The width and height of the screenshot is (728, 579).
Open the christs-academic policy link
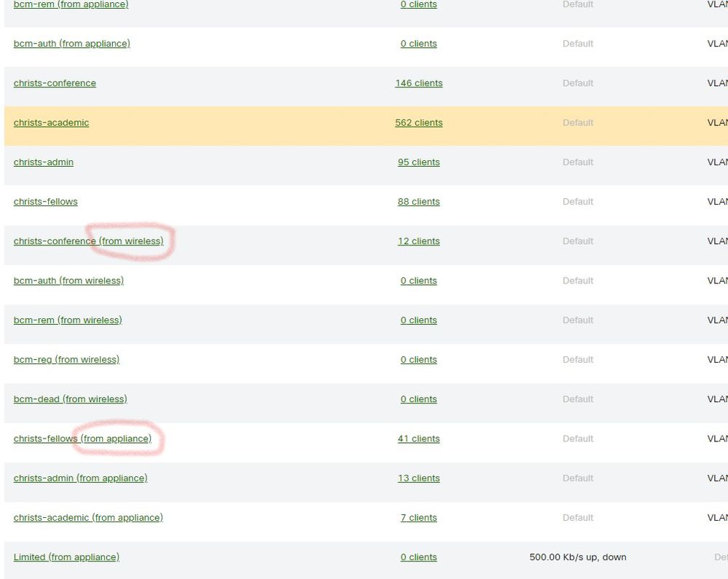[x=51, y=122]
